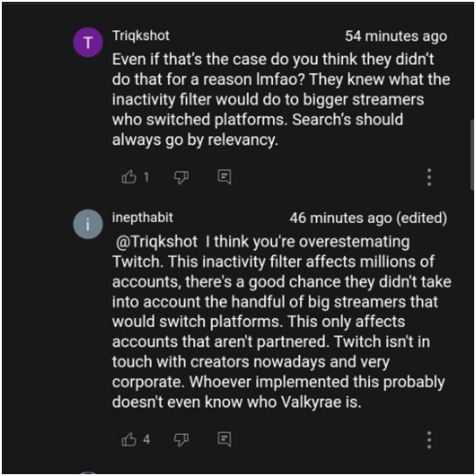This screenshot has height=476, width=476.
Task: Click the "54 minutes ago" timestamp
Action: pos(396,37)
